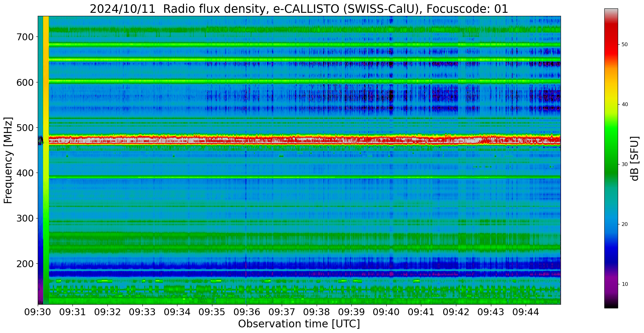The image size is (644, 333).
Task: Click the bright red-white emission band near 470 MHz
Action: pyautogui.click(x=305, y=140)
